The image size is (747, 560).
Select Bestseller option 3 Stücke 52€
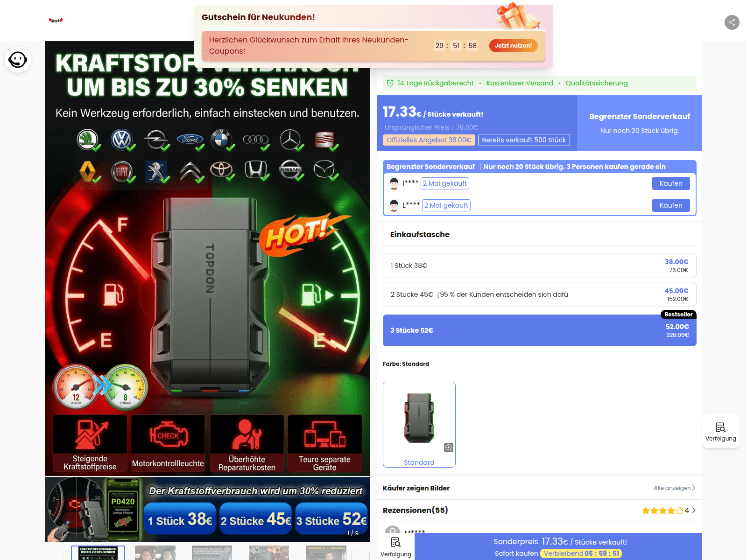(540, 330)
